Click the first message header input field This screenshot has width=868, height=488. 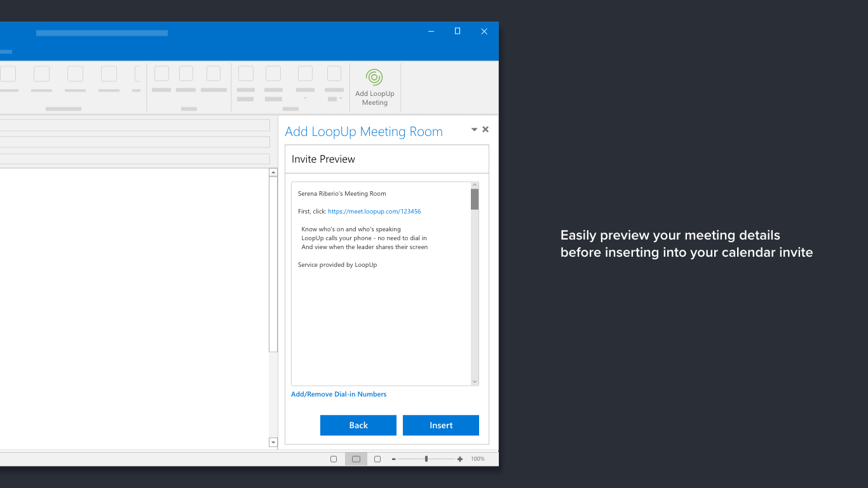click(x=135, y=125)
